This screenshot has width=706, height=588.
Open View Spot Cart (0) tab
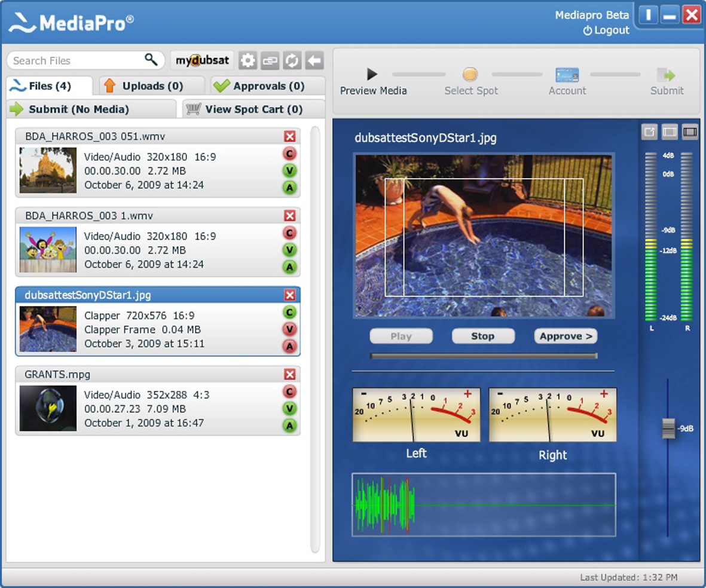point(254,109)
